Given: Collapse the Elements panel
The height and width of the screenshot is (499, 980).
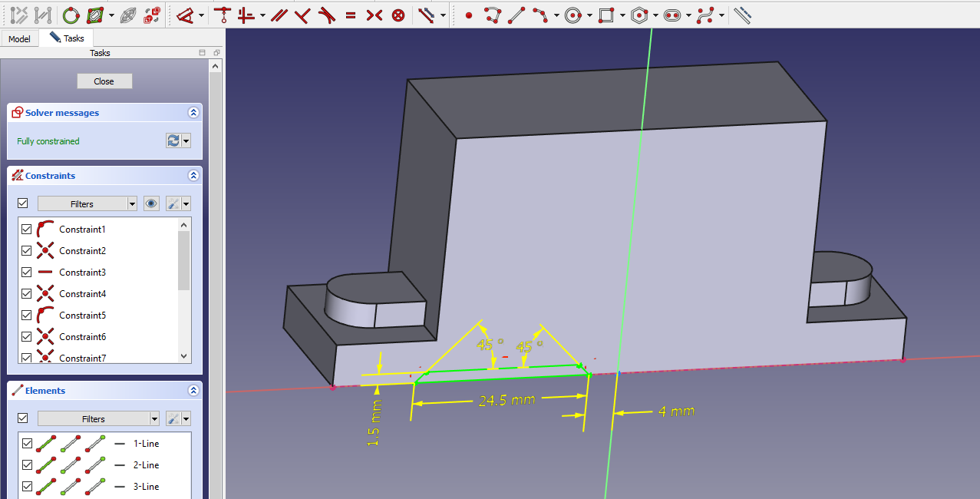Looking at the screenshot, I should point(193,391).
